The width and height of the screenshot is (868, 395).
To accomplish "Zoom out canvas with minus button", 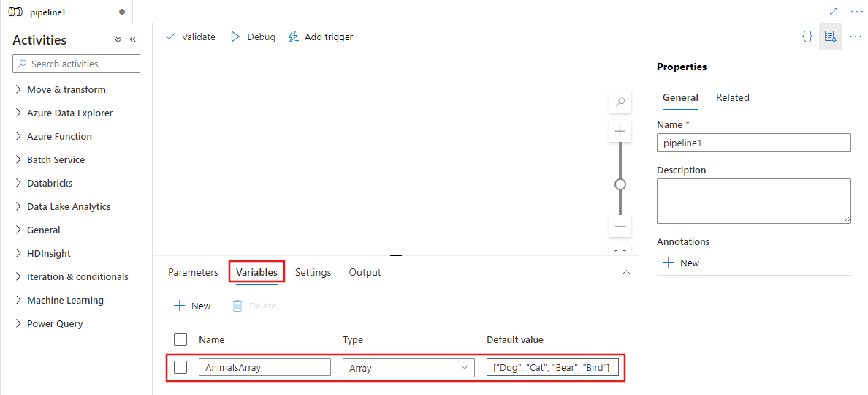I will coord(620,226).
